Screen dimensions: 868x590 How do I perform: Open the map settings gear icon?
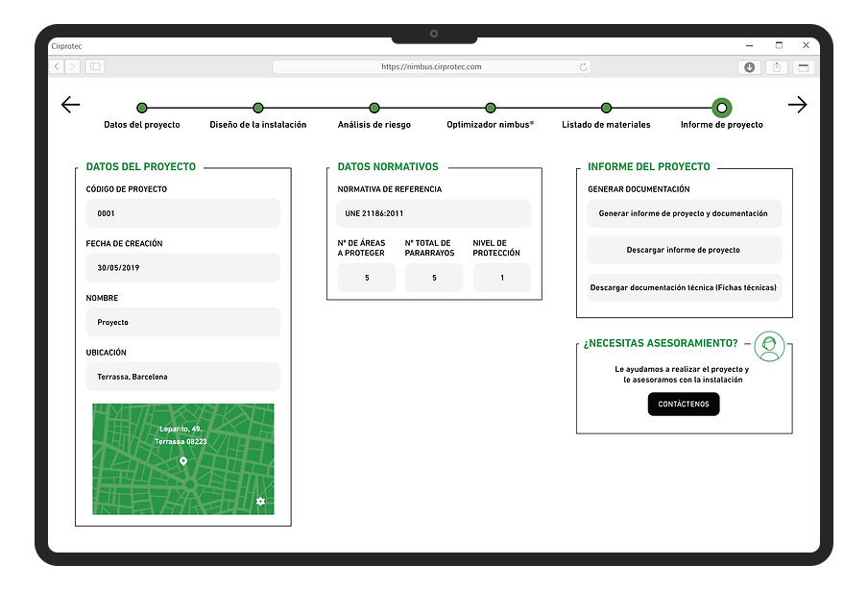click(x=259, y=502)
